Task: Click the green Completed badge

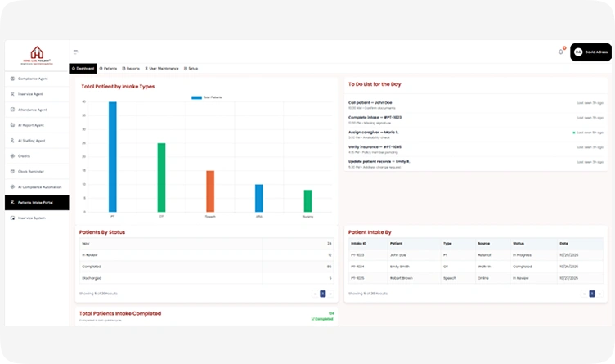Action: [x=322, y=319]
